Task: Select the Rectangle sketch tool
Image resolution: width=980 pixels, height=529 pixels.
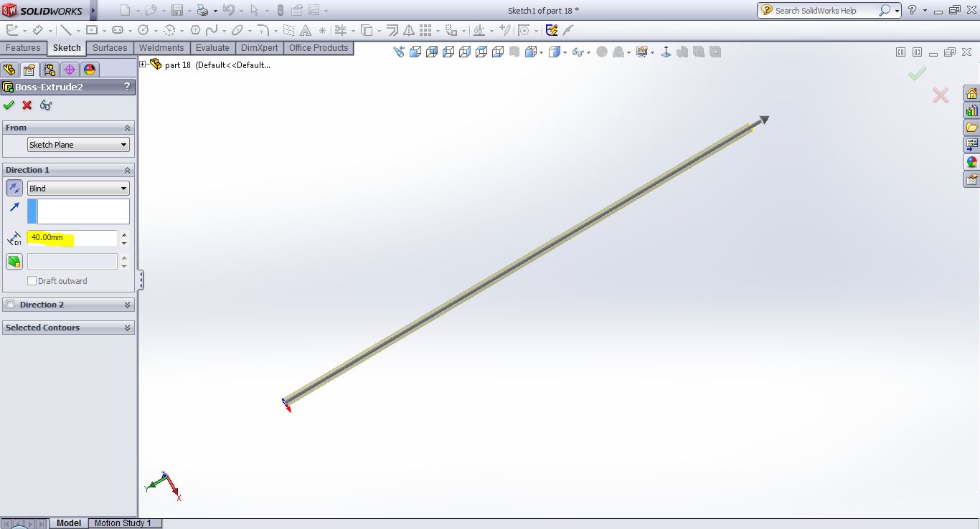Action: pyautogui.click(x=91, y=29)
